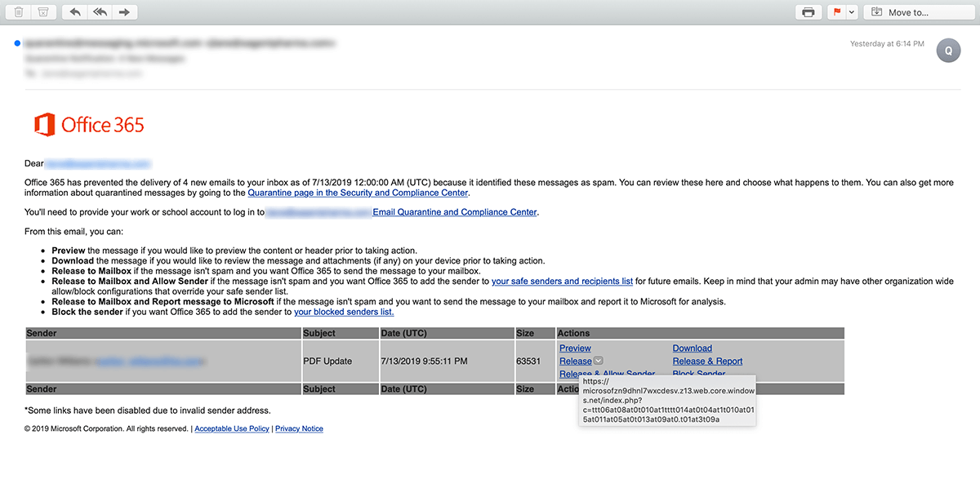Click the top Subject column header
This screenshot has height=488, width=980.
[340, 333]
